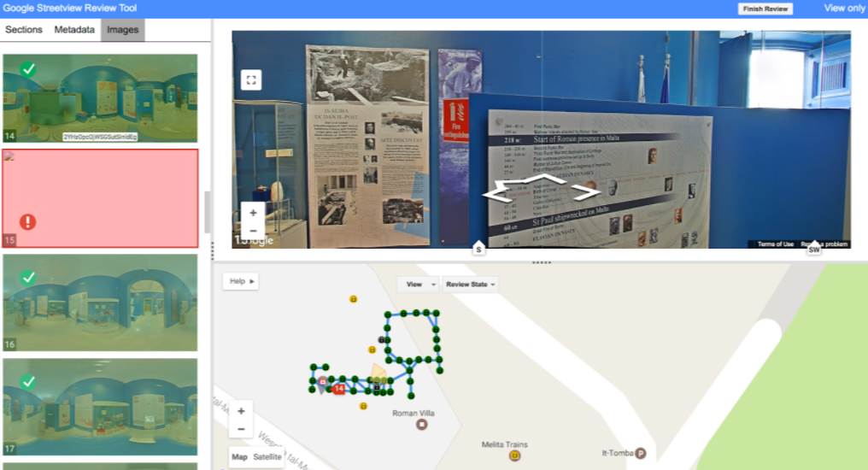Switch to the Metadata tab

74,29
